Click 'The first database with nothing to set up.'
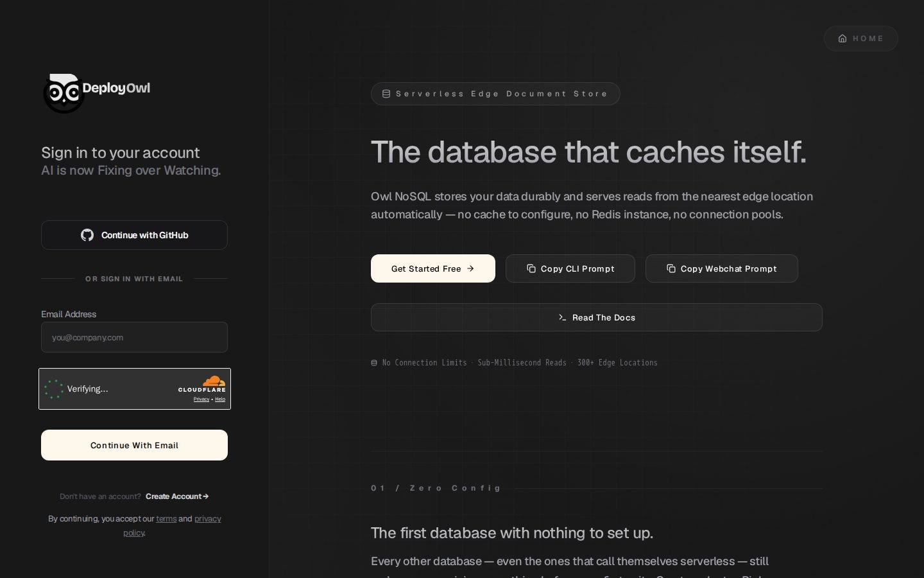 (x=512, y=533)
